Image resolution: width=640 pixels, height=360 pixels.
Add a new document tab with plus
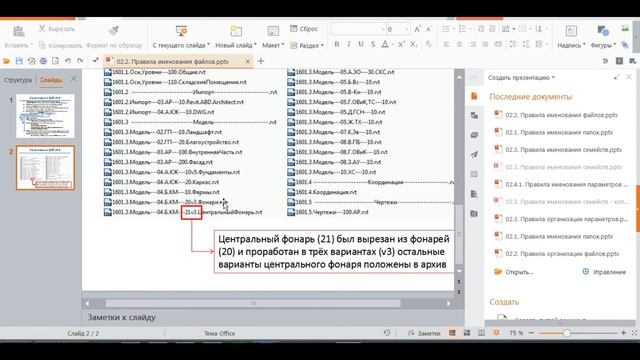click(261, 62)
